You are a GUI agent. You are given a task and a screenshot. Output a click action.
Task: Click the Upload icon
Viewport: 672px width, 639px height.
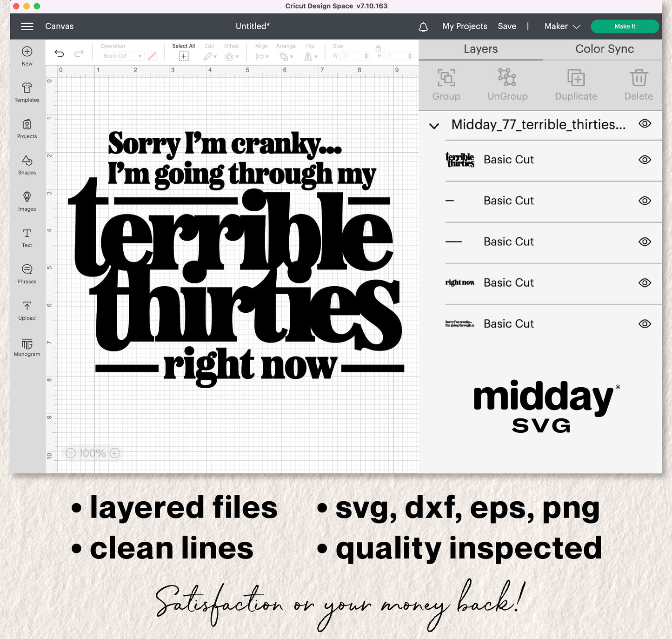point(27,310)
